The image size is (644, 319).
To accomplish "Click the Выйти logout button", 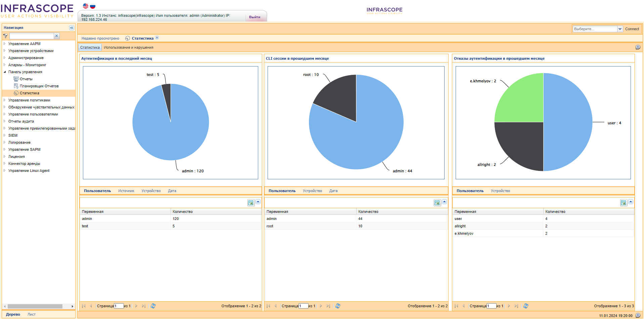I will coord(255,17).
